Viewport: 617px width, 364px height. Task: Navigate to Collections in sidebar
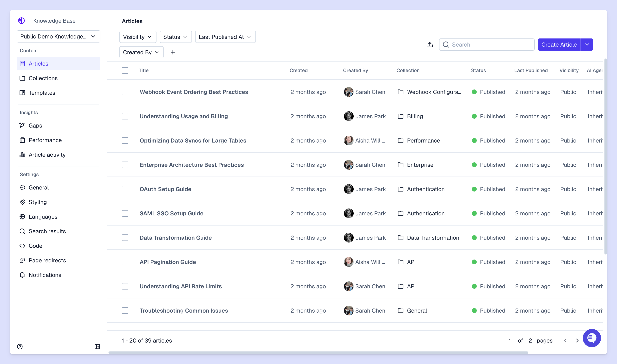[x=43, y=78]
